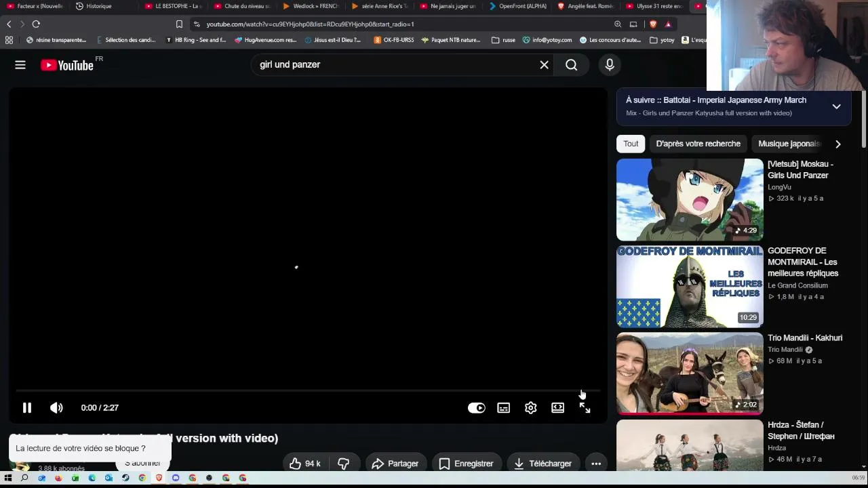Open the YouTube guide hamburger menu

click(x=20, y=65)
